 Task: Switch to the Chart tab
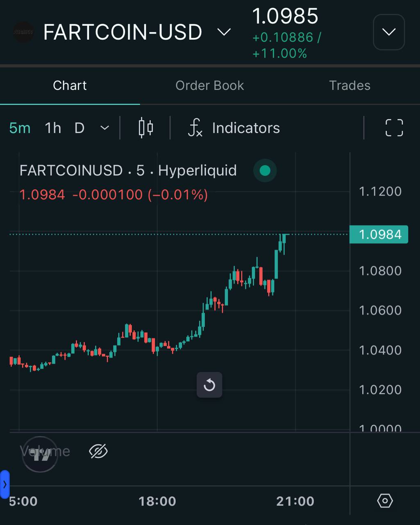coord(70,85)
